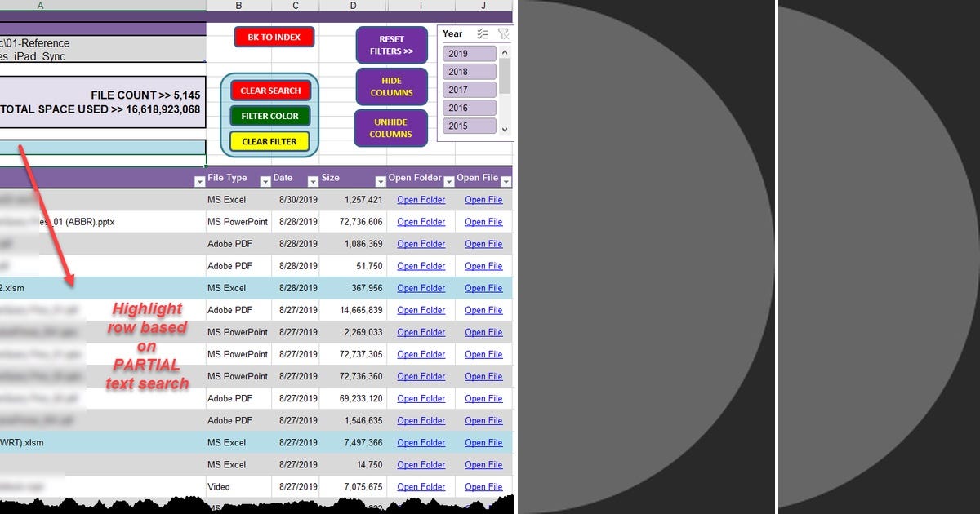
Task: Click the Year slicer header label
Action: coord(452,34)
